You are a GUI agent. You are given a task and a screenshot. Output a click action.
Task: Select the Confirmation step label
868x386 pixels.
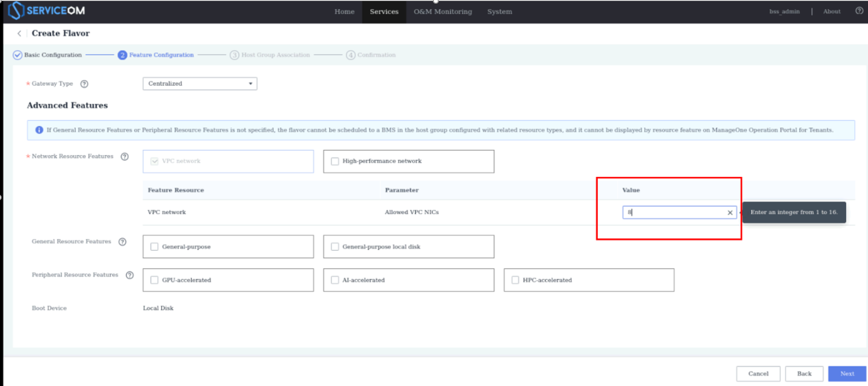[376, 55]
